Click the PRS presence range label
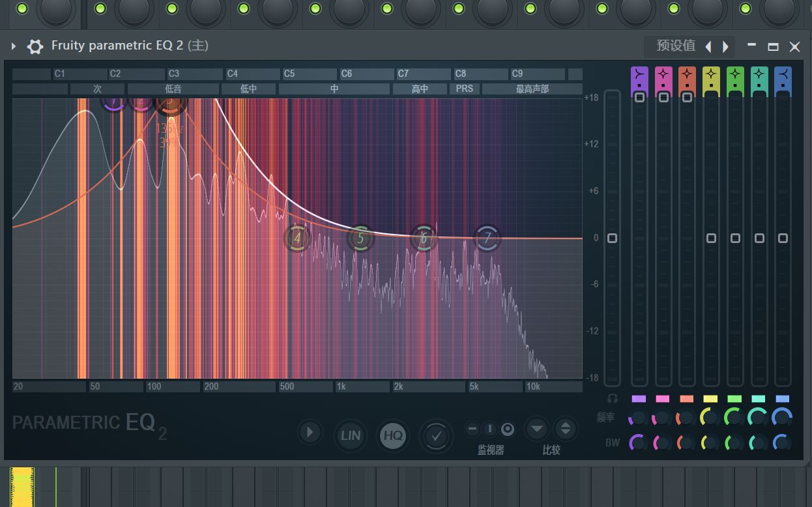812x507 pixels. point(465,89)
